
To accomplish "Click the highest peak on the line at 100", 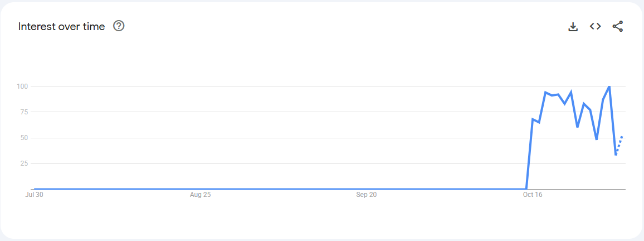I will (609, 86).
